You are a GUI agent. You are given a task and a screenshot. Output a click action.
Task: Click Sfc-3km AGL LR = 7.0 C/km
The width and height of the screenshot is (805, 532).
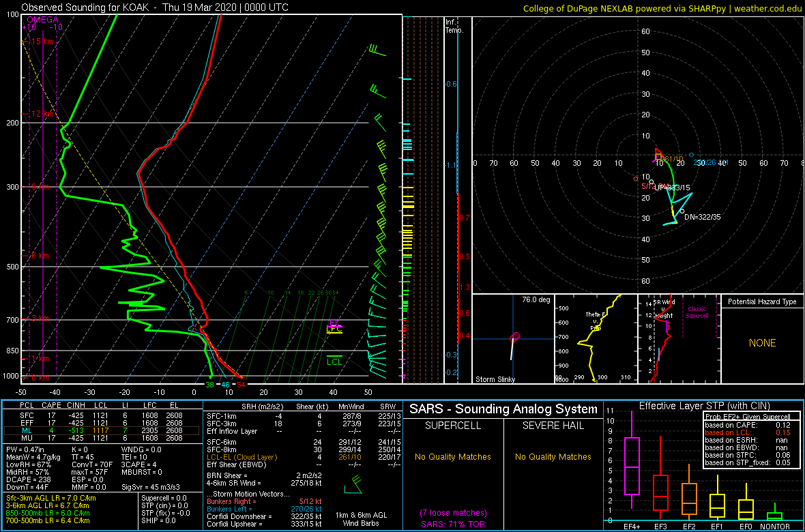coord(51,498)
